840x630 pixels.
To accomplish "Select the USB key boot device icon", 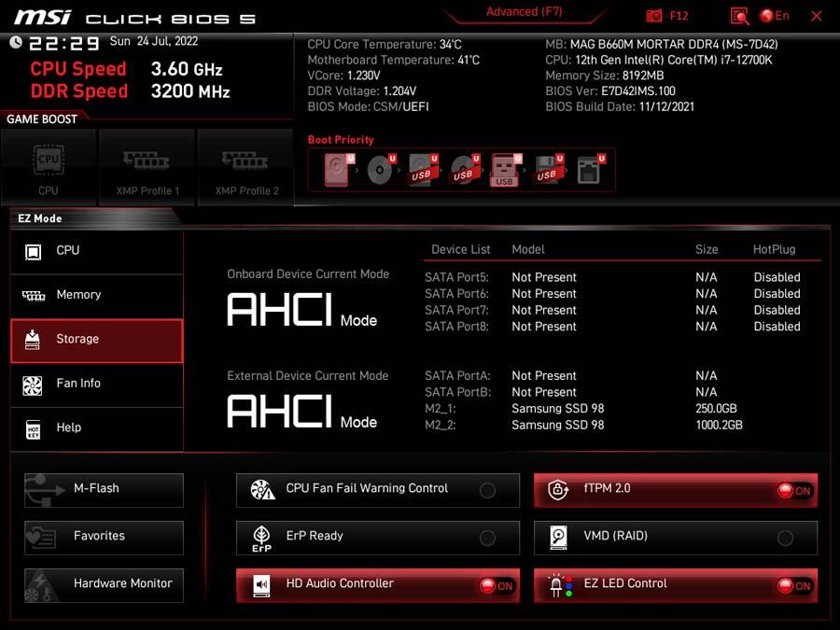I will (x=505, y=170).
